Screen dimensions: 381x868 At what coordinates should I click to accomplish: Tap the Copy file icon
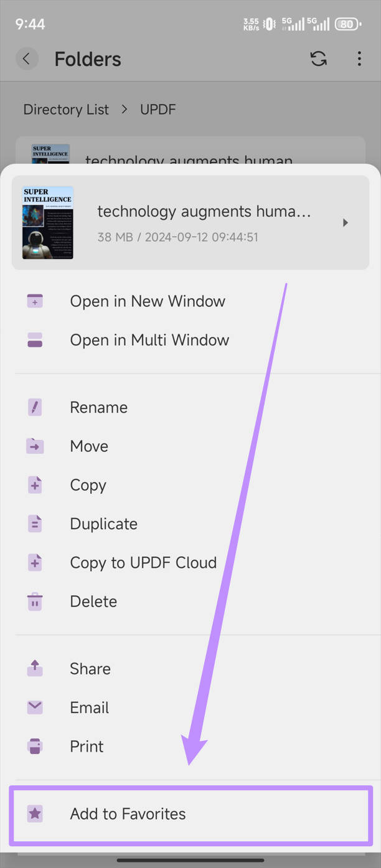pyautogui.click(x=35, y=485)
